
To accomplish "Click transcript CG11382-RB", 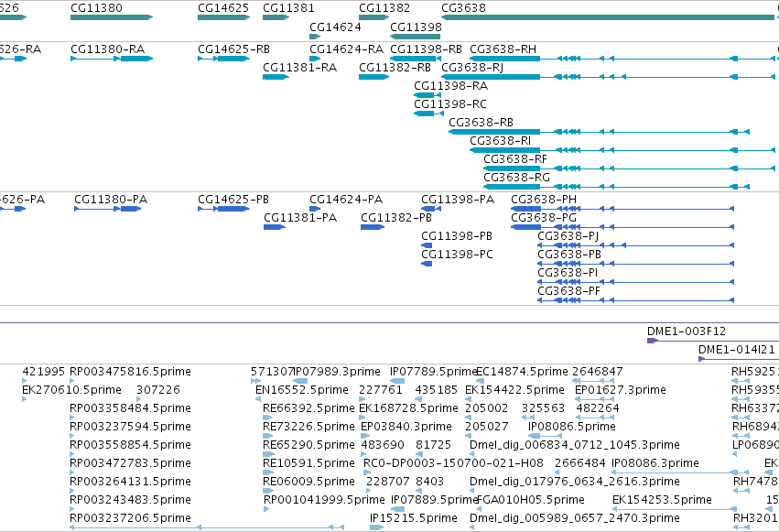I will pyautogui.click(x=373, y=77).
